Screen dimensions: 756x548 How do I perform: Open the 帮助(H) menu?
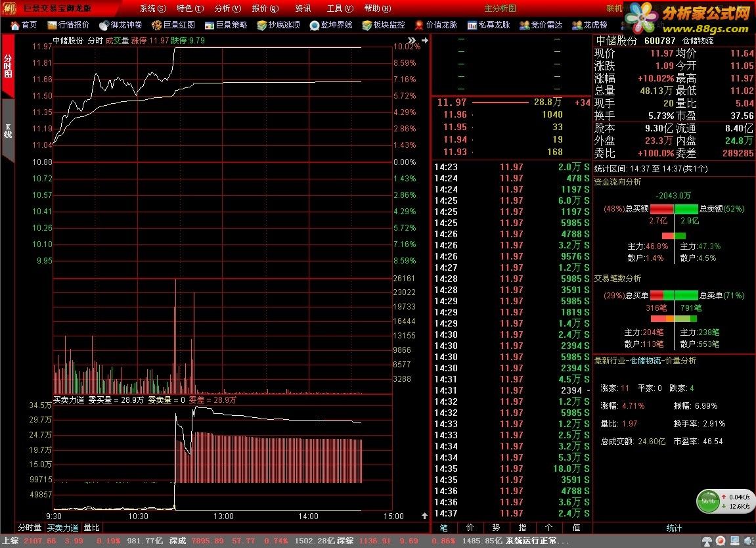point(378,8)
